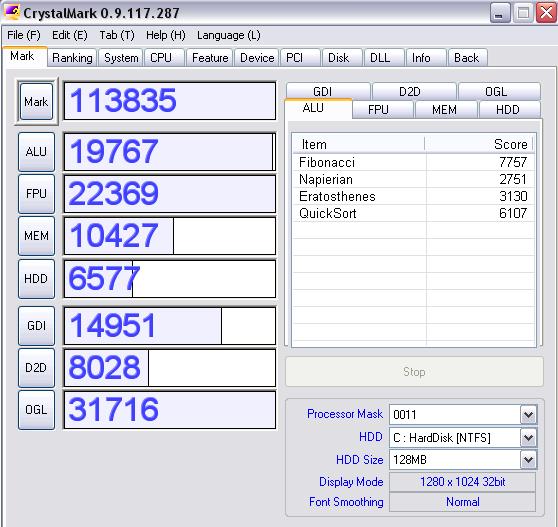This screenshot has width=558, height=527.
Task: Show the FPU results tab
Action: (x=378, y=110)
